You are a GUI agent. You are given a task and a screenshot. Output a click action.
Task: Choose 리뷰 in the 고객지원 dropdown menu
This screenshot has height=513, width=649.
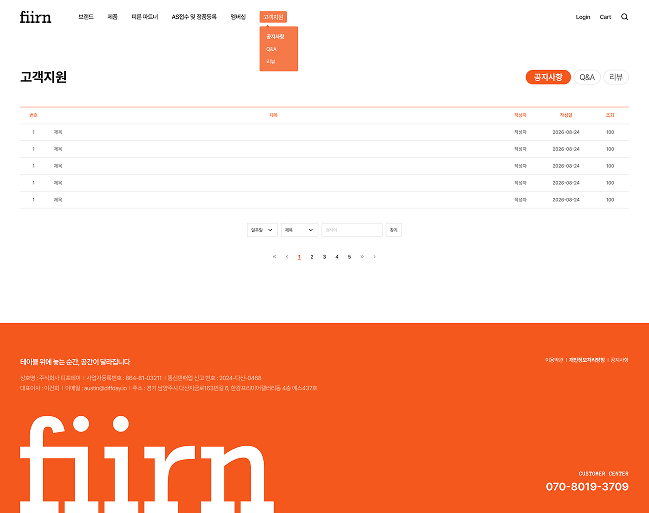pos(271,61)
